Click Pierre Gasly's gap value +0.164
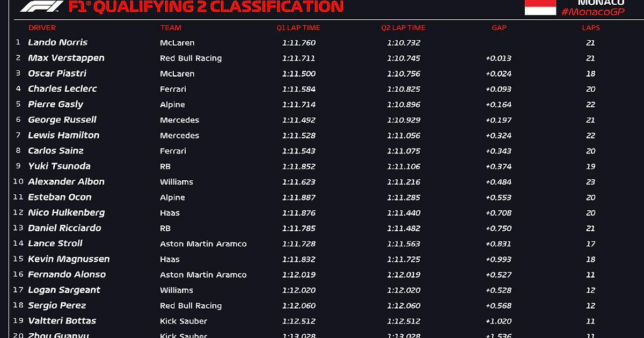Viewport: 644px width, 338px height. pos(499,105)
